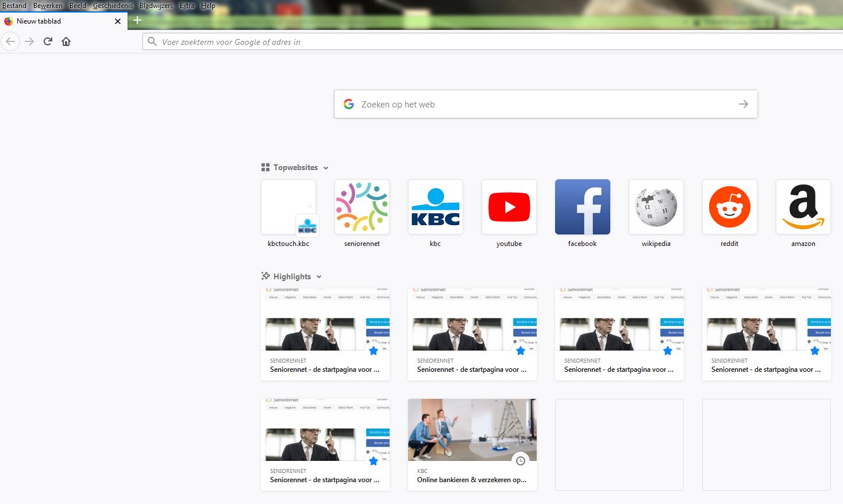Open the Beeld menu
Viewport: 843px width, 504px height.
pos(78,6)
